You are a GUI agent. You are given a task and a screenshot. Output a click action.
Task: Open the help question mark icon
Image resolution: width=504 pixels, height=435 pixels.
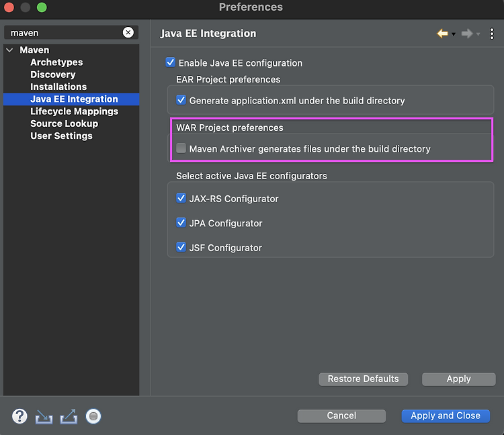[x=19, y=416]
